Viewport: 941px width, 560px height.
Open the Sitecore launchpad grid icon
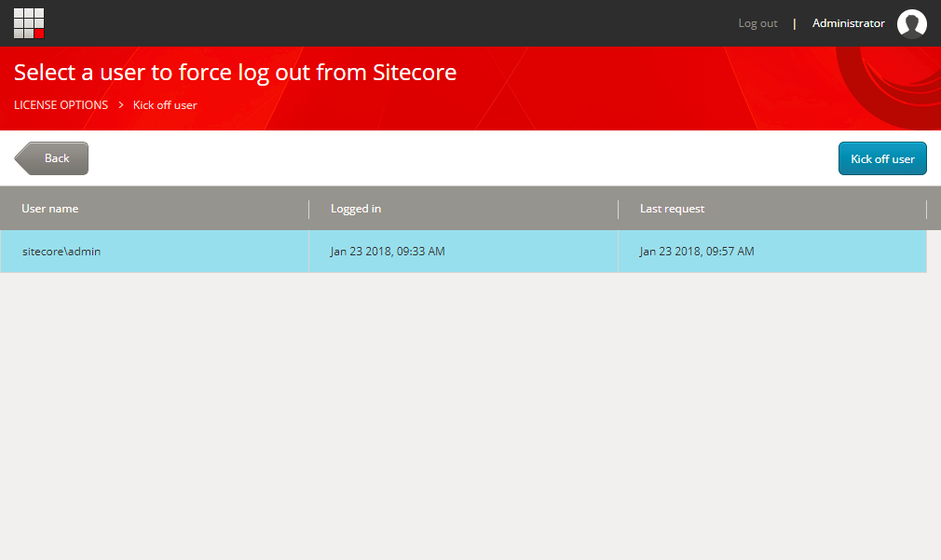point(29,23)
